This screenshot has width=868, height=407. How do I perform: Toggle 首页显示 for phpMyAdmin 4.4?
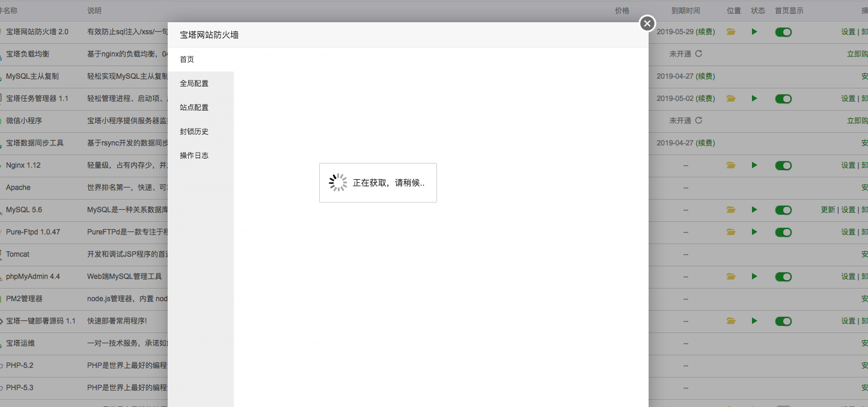[x=783, y=277]
